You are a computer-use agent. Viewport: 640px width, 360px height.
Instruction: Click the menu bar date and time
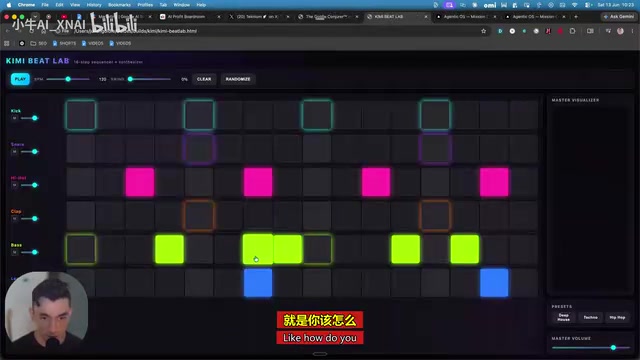[615, 5]
